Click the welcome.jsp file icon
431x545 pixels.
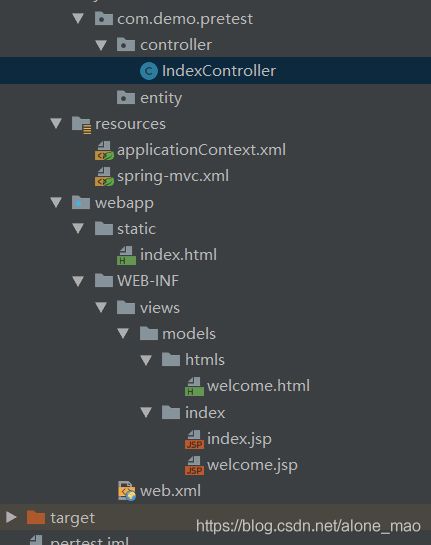point(194,466)
